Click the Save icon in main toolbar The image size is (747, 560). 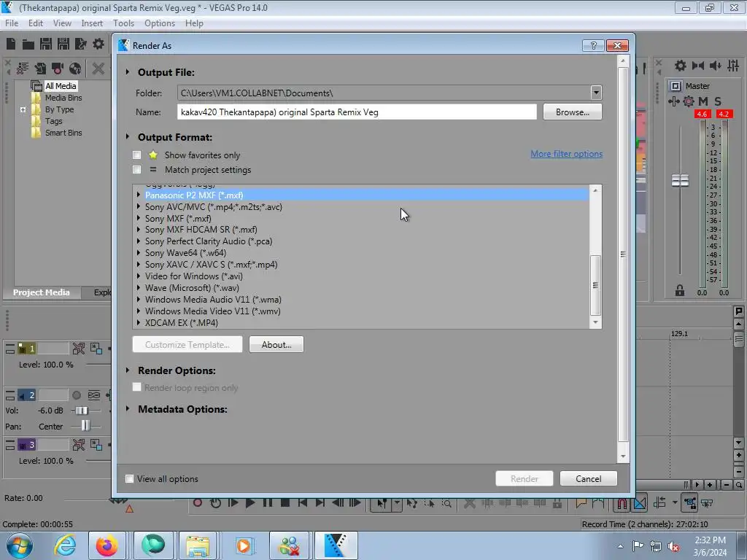[x=46, y=44]
